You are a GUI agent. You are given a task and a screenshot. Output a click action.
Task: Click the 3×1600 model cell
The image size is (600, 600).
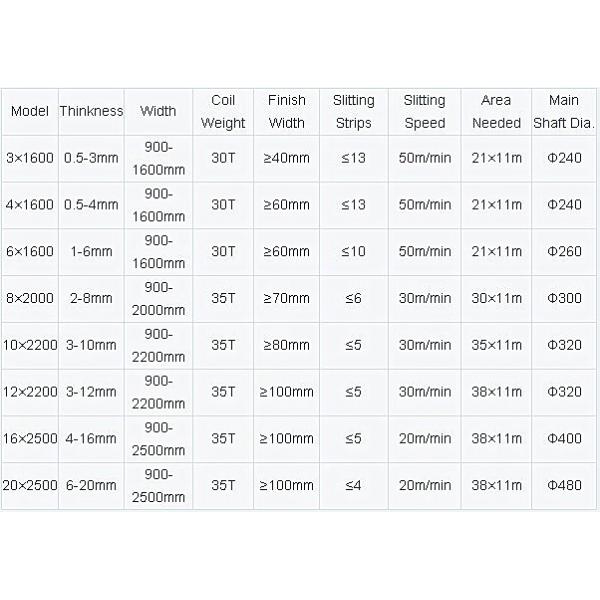pos(30,158)
